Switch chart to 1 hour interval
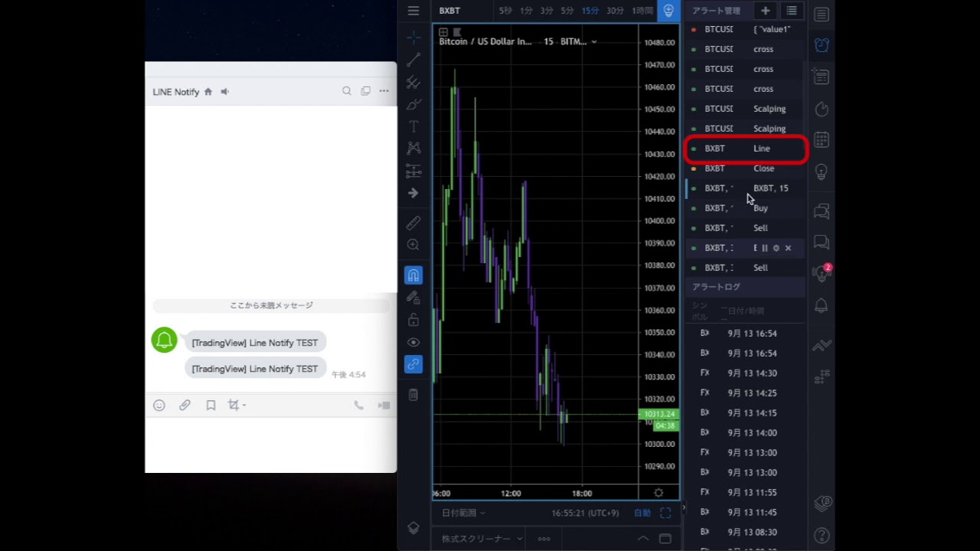The width and height of the screenshot is (980, 551). [642, 11]
